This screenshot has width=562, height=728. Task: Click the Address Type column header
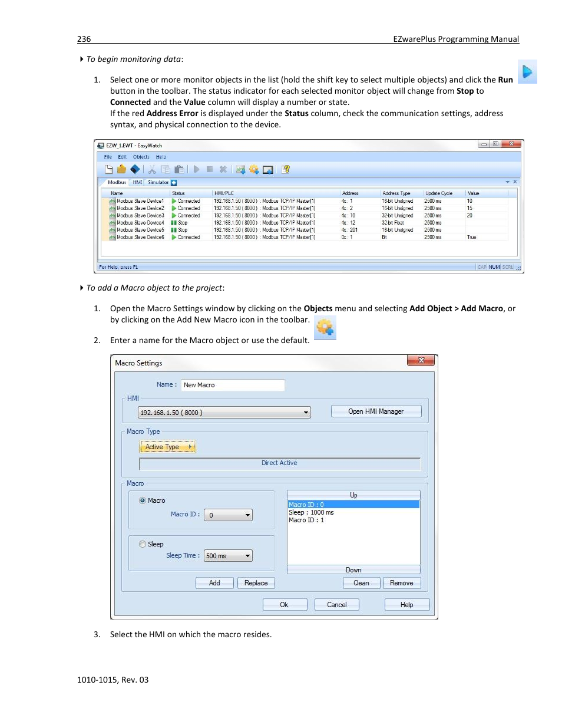pos(401,193)
